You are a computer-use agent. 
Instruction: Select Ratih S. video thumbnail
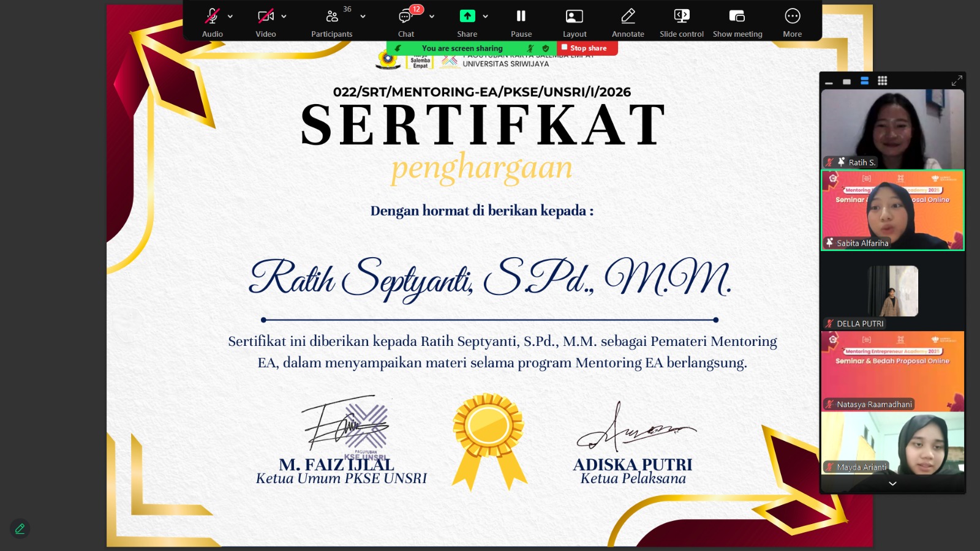click(892, 129)
